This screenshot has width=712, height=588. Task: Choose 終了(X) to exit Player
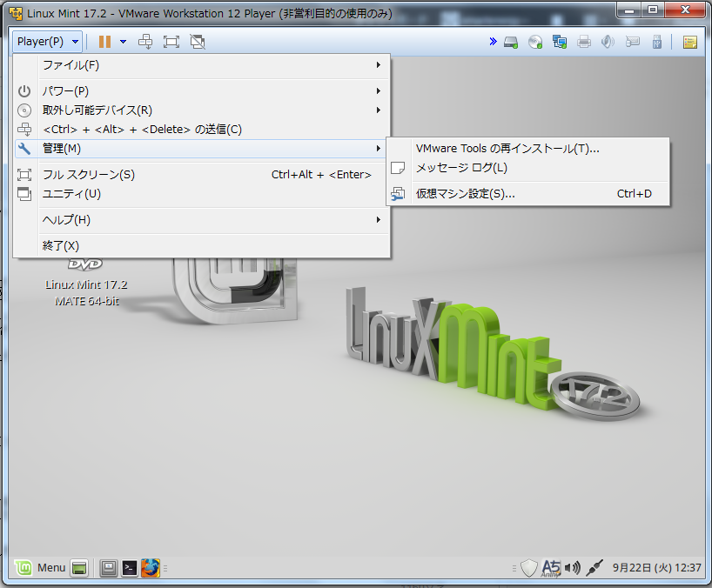pyautogui.click(x=202, y=246)
